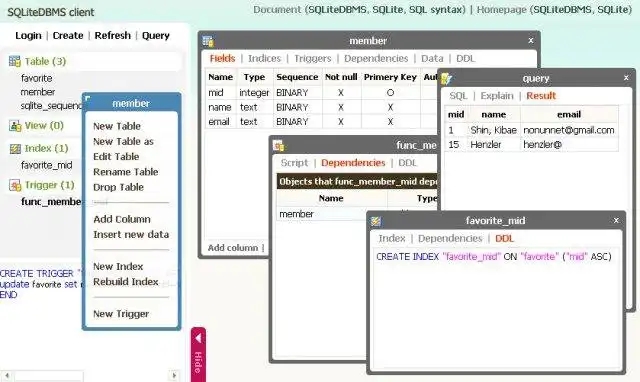
Task: Open the Create menu
Action: 68,36
